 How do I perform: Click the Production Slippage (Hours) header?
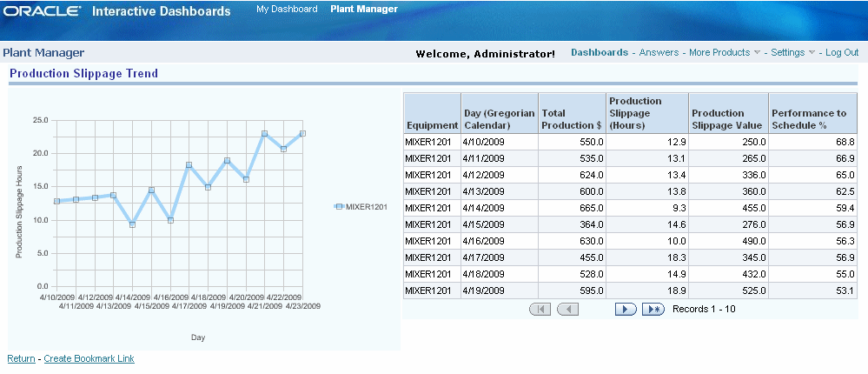pos(647,113)
